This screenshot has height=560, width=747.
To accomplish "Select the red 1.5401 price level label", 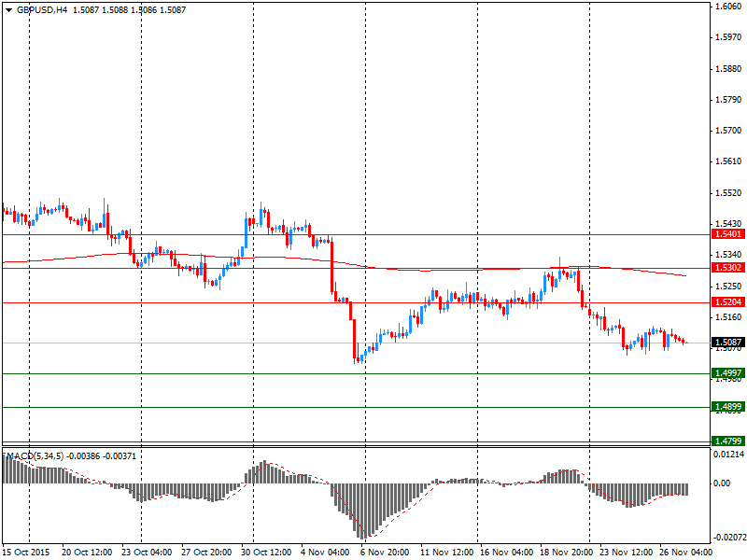I will (x=728, y=234).
